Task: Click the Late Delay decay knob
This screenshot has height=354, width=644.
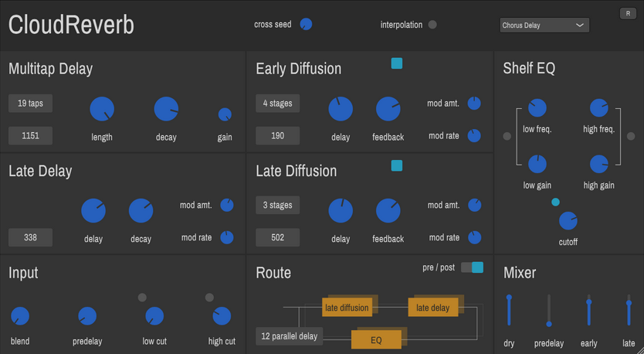Action: coord(141,211)
